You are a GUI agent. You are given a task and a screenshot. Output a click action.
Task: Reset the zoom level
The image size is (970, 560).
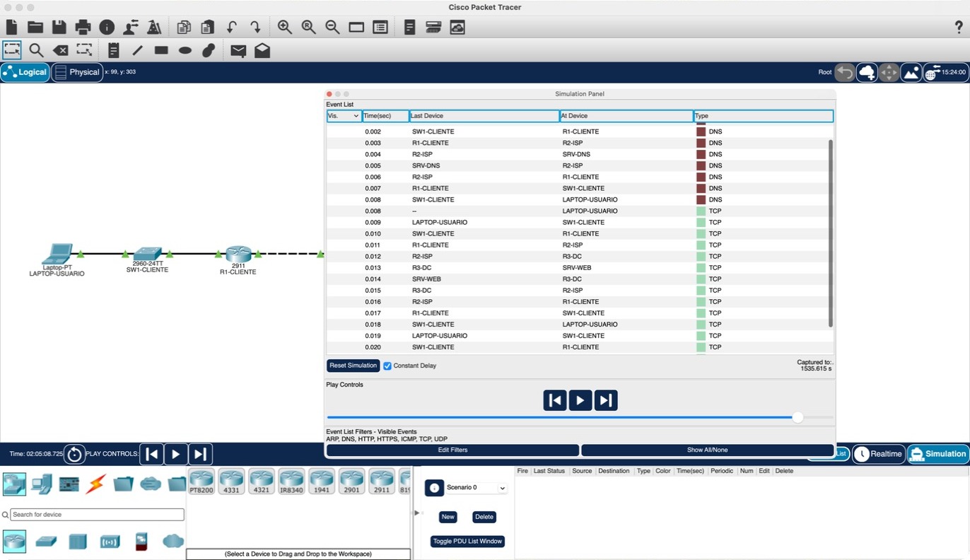pyautogui.click(x=309, y=28)
